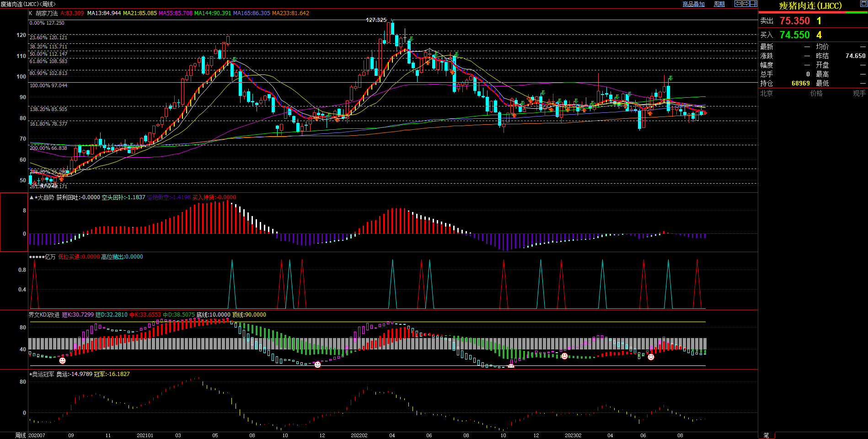Select the 奥运冠军 indicator title
The image size is (868, 439).
[x=43, y=374]
